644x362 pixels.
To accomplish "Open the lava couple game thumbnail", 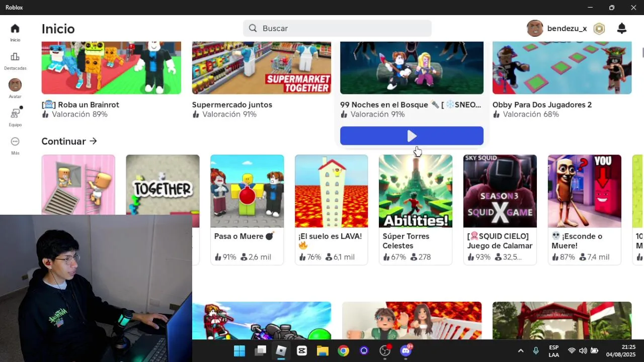I will [412, 321].
